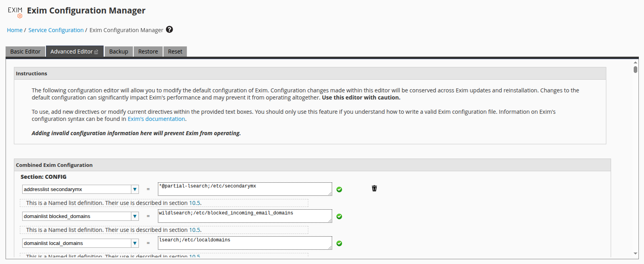Click green checkmark beside blocked_domains value

339,216
